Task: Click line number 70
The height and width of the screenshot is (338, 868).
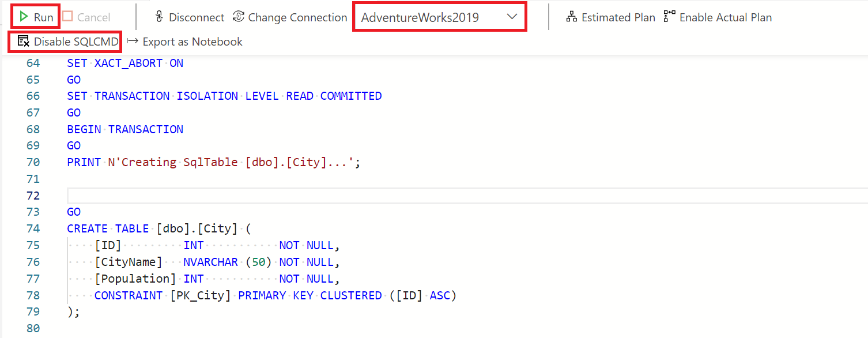Action: (x=33, y=162)
